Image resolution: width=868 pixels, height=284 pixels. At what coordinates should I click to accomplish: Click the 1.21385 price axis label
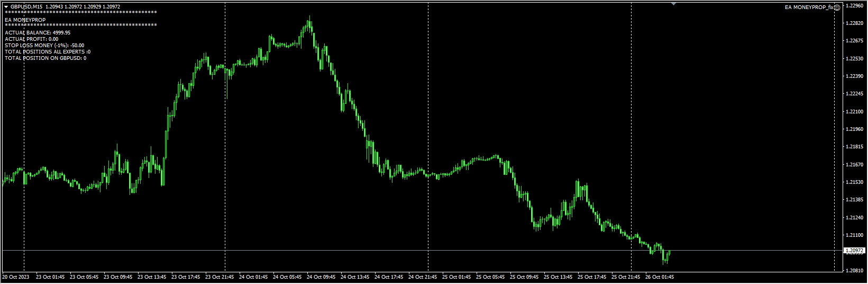855,200
